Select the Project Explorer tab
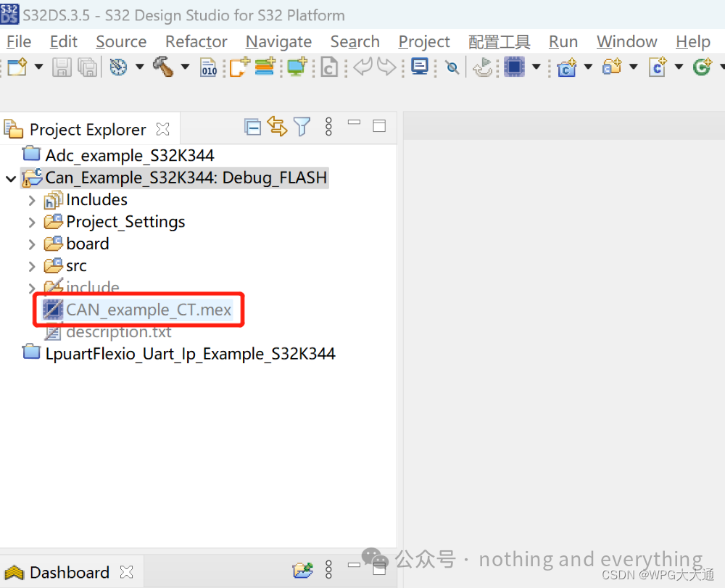725x588 pixels. tap(88, 130)
